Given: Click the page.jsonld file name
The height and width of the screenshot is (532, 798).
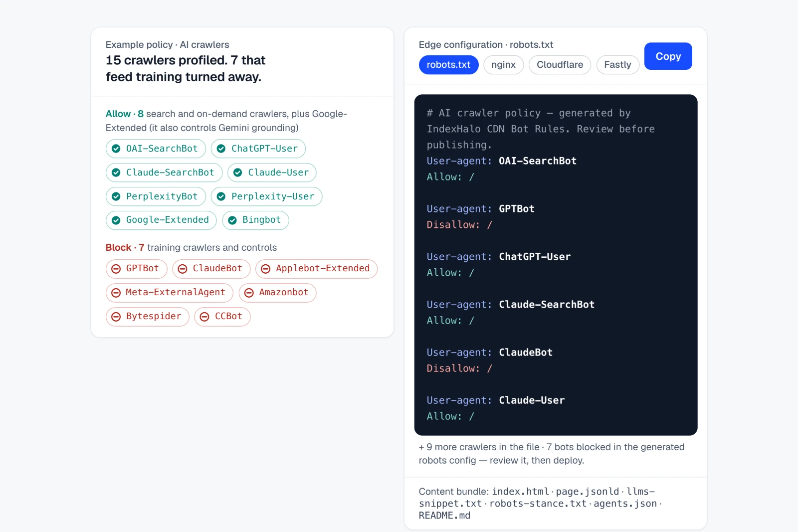Looking at the screenshot, I should click(588, 492).
